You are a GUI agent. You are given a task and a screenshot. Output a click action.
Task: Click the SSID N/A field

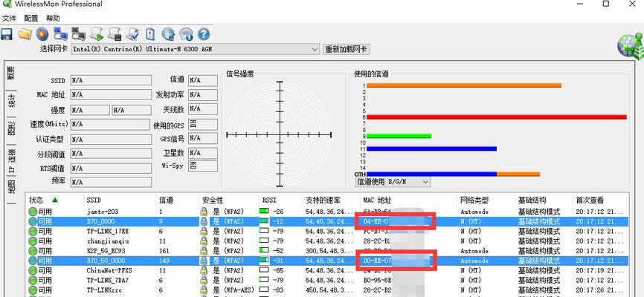coord(111,80)
